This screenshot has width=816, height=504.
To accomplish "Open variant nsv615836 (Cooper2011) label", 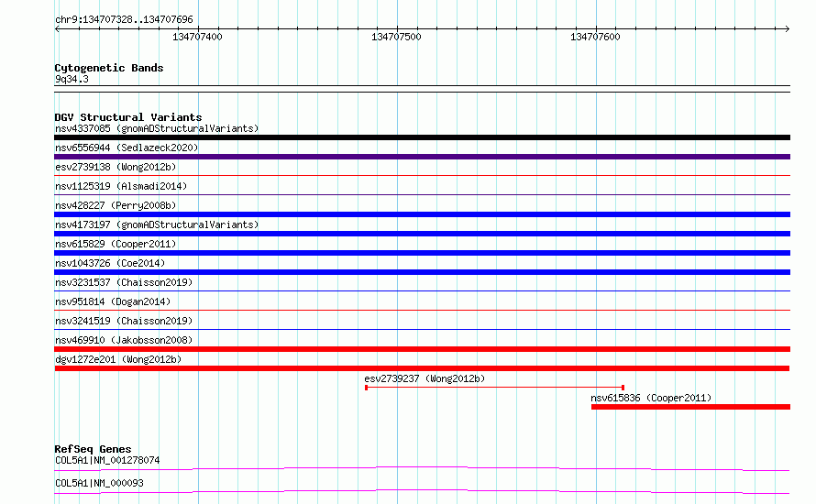I will tap(651, 398).
